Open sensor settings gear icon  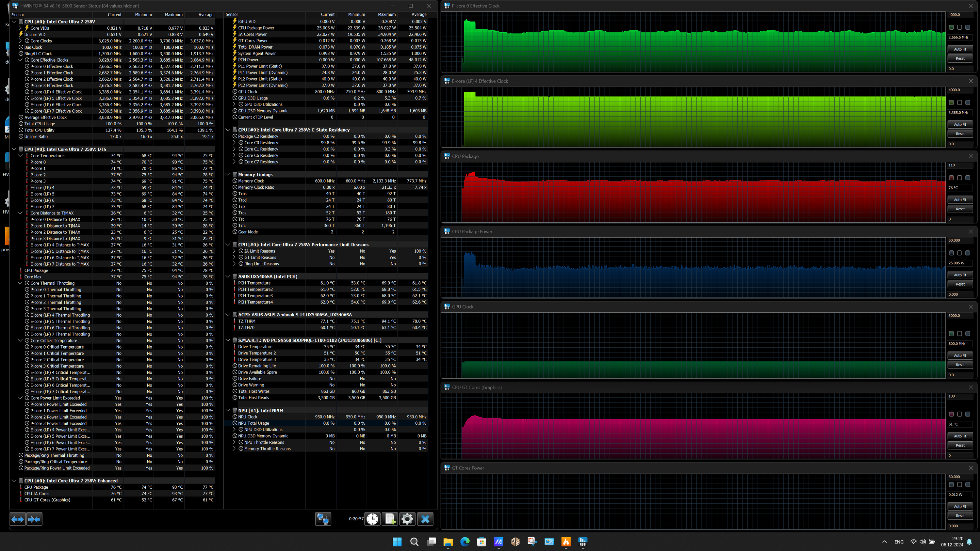pyautogui.click(x=407, y=519)
